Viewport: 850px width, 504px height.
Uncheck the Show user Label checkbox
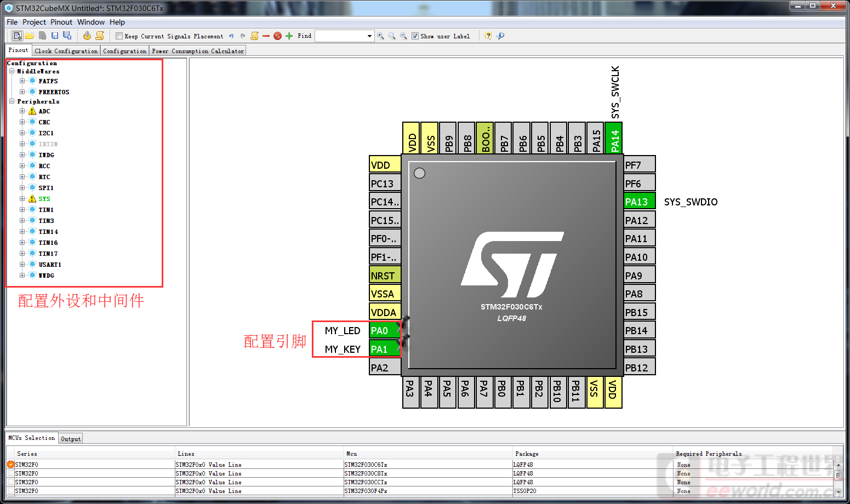coord(415,36)
